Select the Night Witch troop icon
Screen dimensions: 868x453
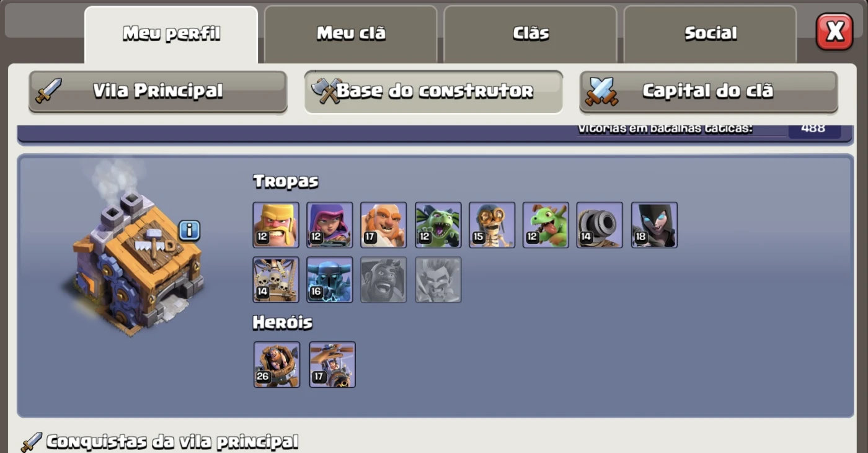[x=655, y=225]
